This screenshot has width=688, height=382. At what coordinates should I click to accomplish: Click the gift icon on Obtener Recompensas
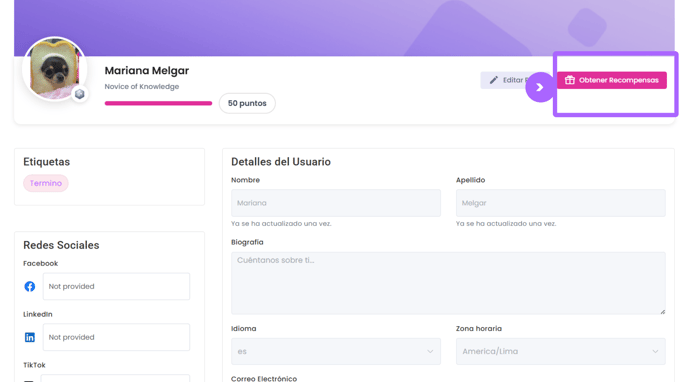click(570, 80)
